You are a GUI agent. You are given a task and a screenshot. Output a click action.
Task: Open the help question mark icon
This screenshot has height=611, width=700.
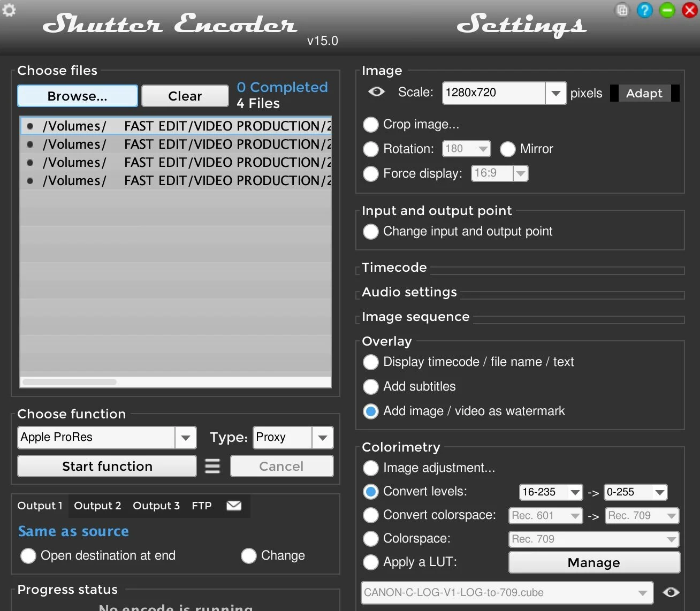click(645, 10)
